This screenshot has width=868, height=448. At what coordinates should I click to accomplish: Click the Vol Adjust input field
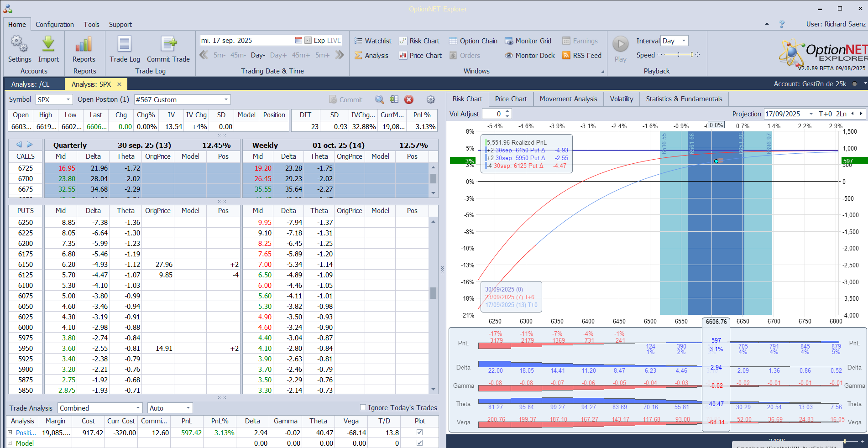pos(493,114)
